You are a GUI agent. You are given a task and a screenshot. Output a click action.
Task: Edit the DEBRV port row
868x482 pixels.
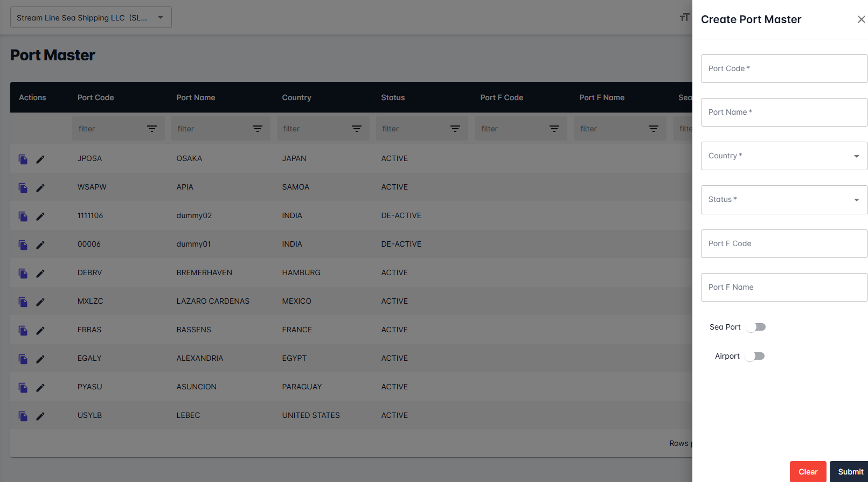[40, 273]
